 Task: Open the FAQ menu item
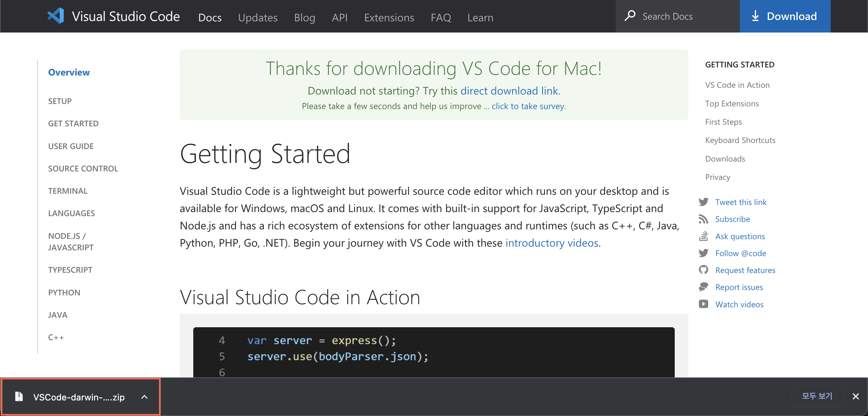441,17
